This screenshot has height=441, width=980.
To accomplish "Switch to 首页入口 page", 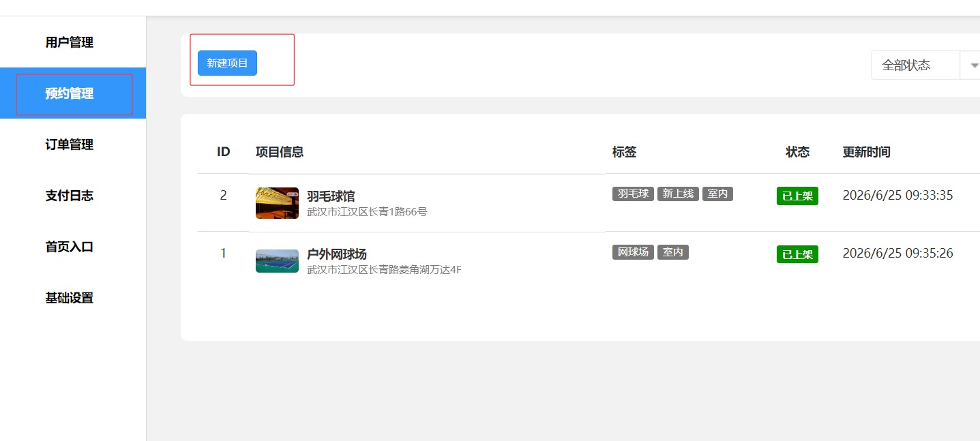I will (69, 247).
